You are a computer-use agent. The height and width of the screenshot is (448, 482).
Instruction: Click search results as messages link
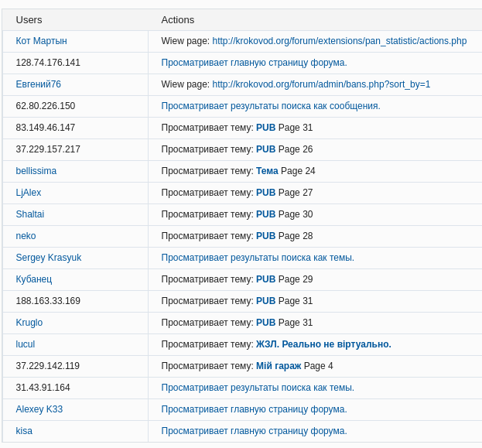click(x=270, y=106)
